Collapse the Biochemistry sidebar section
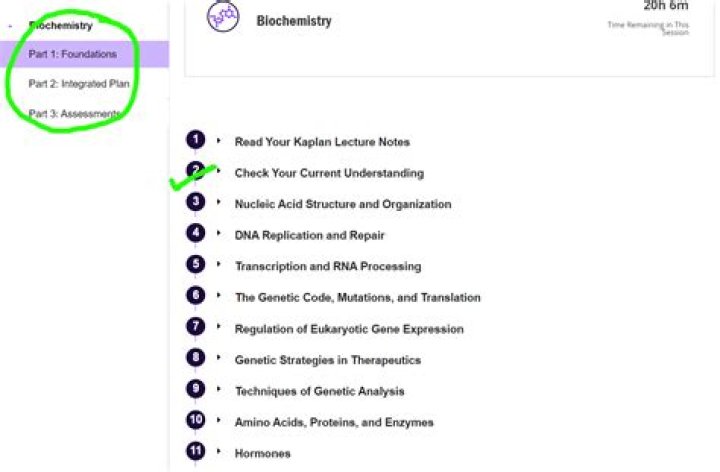This screenshot has height=472, width=720. click(10, 26)
